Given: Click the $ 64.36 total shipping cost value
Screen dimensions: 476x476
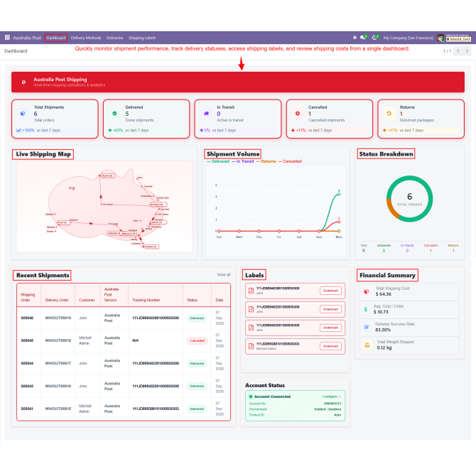Looking at the screenshot, I should pyautogui.click(x=384, y=294).
